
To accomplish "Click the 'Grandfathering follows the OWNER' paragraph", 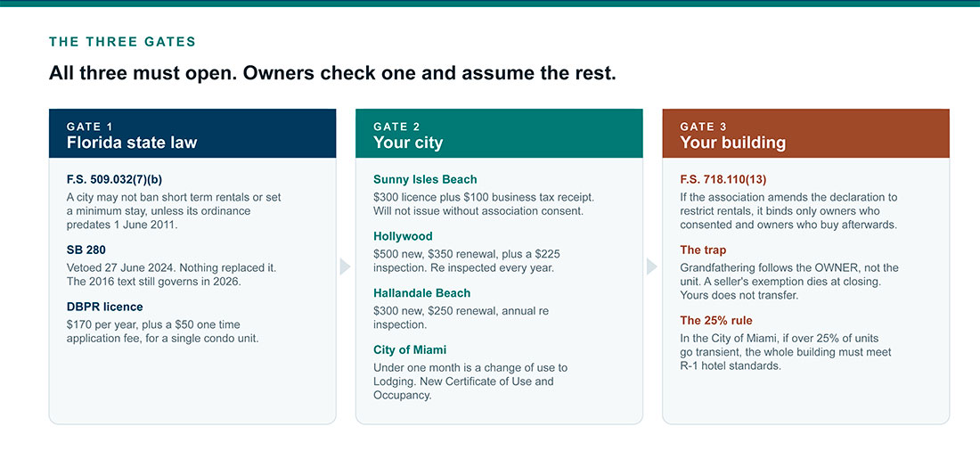I will click(789, 282).
